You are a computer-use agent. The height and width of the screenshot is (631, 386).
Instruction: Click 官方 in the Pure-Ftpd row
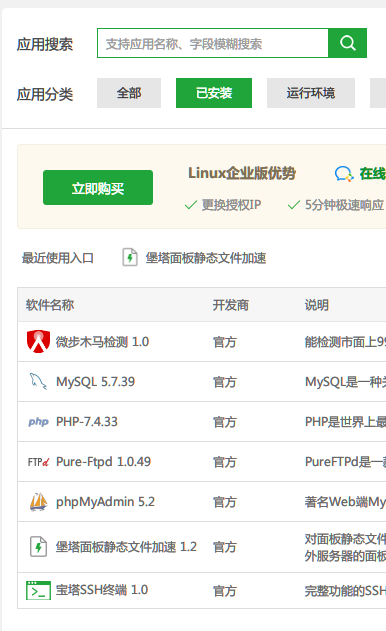[225, 462]
